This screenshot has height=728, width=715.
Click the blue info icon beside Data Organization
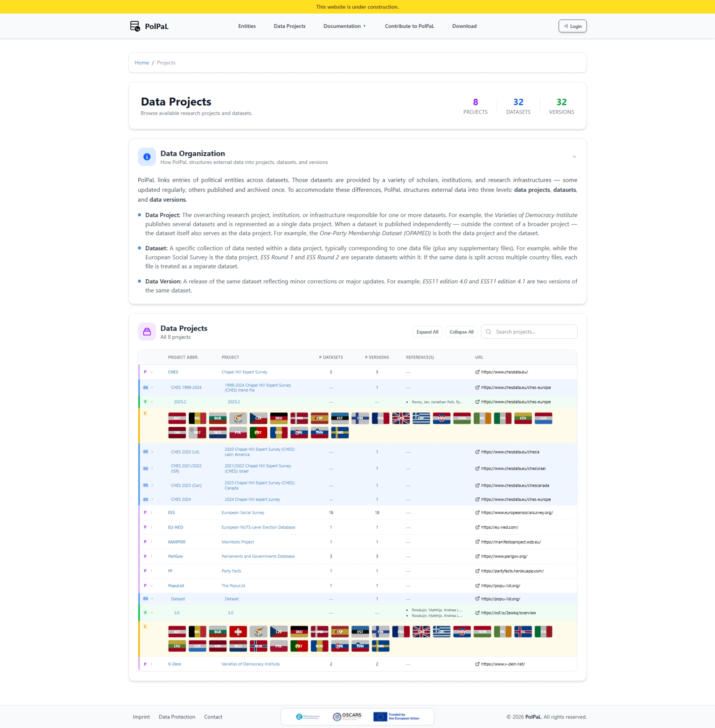pos(147,157)
